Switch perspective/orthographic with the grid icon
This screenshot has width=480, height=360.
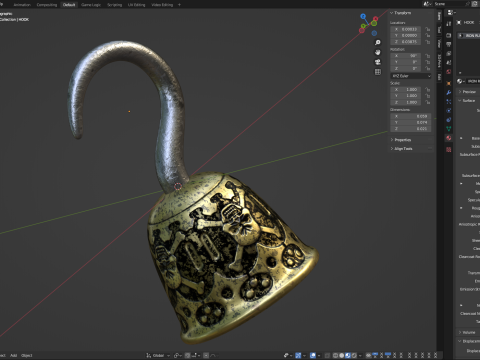pos(378,72)
